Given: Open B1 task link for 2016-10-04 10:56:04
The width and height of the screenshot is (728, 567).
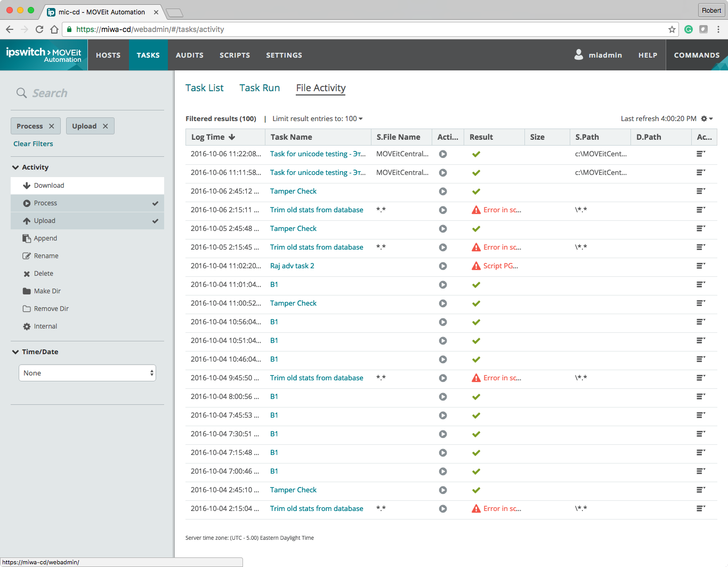Looking at the screenshot, I should click(x=274, y=322).
